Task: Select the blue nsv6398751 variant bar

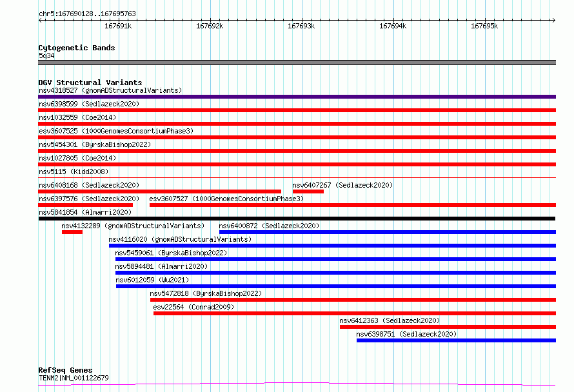Action: click(x=456, y=340)
